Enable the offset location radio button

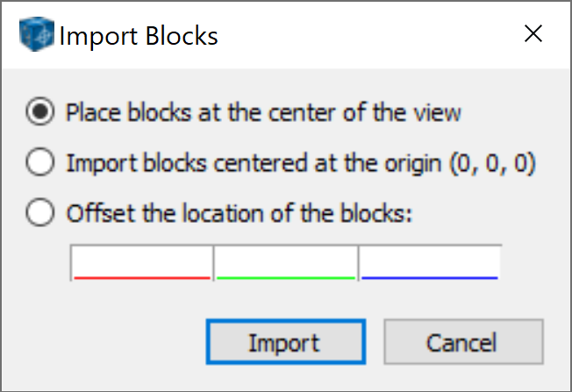tap(40, 213)
